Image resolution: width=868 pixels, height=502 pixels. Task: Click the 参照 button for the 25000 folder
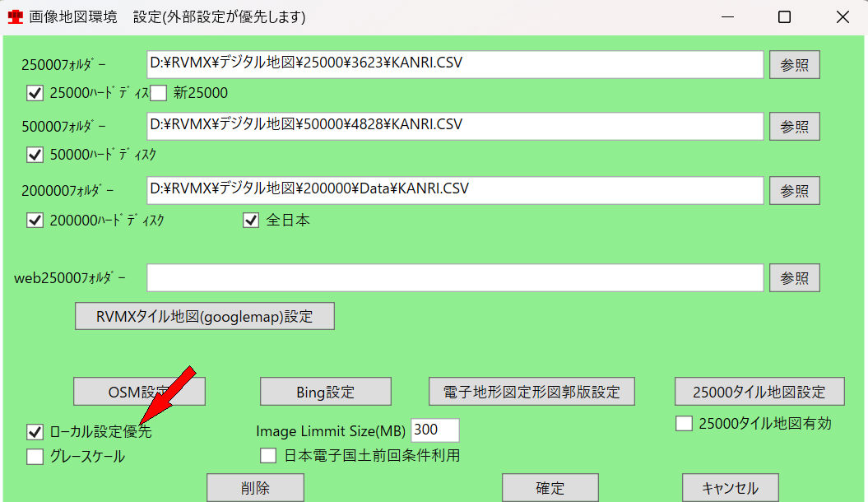pos(794,65)
